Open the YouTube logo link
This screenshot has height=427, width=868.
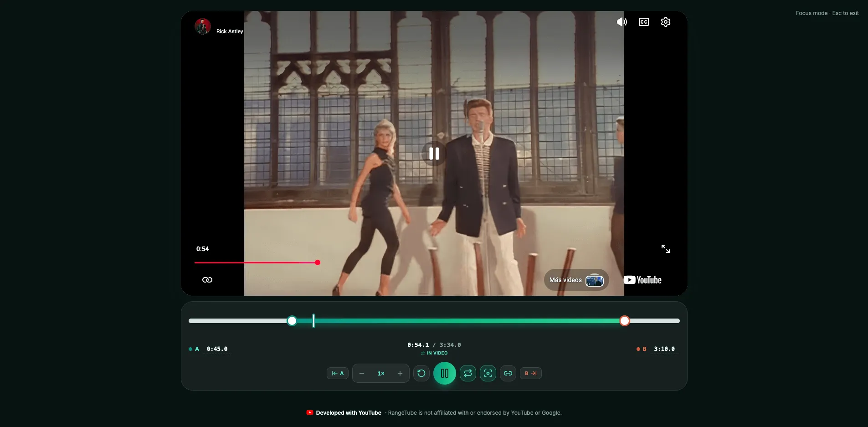(642, 280)
